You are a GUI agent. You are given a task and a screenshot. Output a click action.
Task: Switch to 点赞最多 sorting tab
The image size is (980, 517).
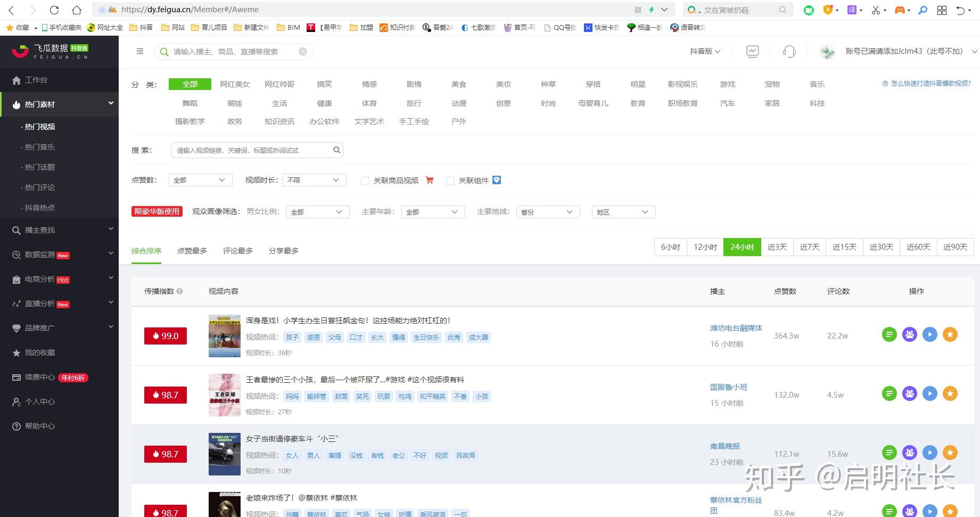click(x=192, y=251)
